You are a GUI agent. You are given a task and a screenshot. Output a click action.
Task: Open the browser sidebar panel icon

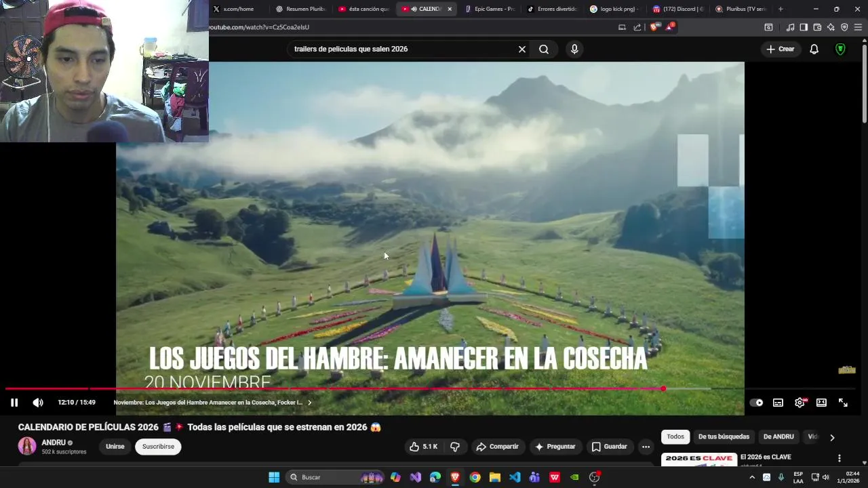[804, 27]
